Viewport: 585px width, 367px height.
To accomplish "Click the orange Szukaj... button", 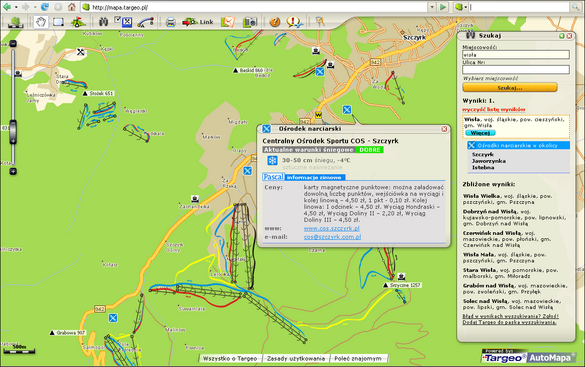I will pyautogui.click(x=510, y=88).
